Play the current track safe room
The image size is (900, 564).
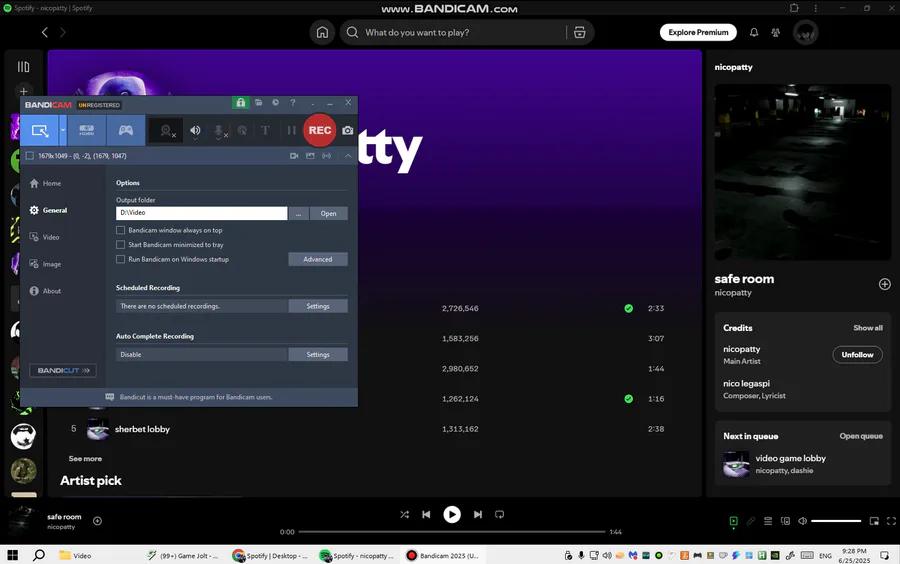452,515
